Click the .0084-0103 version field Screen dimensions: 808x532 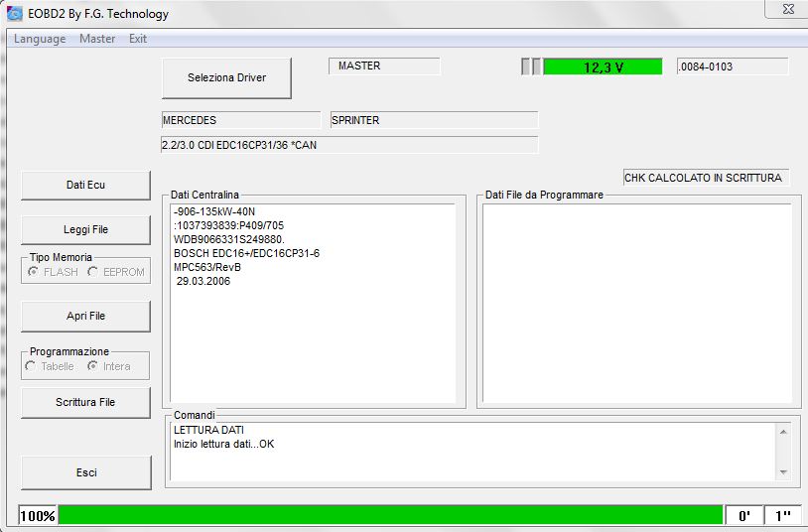point(733,66)
